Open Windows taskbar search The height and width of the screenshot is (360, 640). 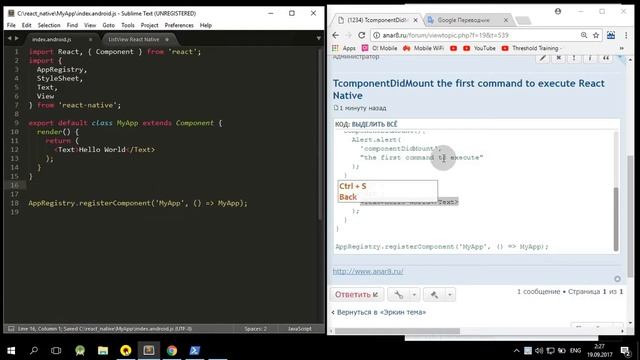click(34, 351)
